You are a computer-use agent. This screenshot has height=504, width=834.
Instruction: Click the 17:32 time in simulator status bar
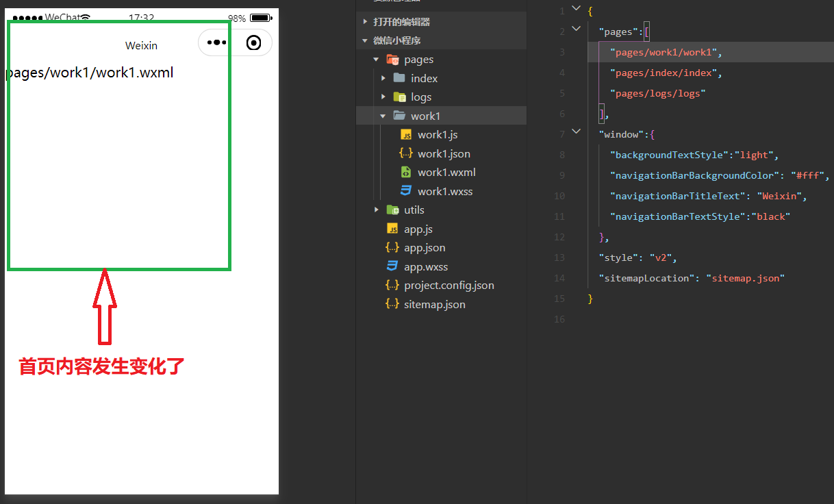pyautogui.click(x=141, y=18)
